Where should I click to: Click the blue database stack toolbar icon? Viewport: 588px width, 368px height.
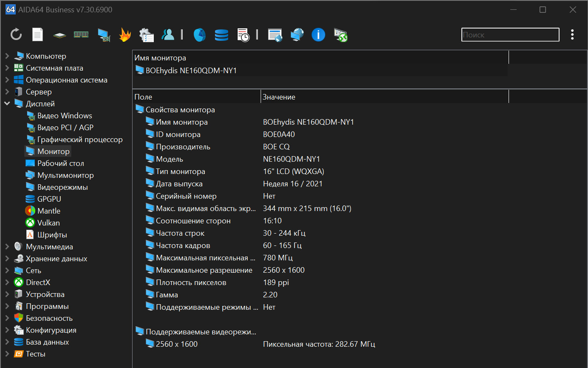(x=221, y=34)
